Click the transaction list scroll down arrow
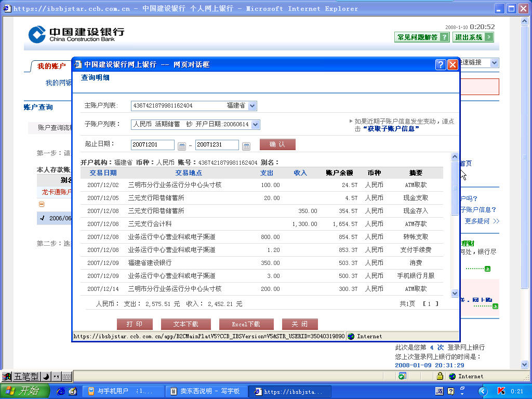The height and width of the screenshot is (399, 532). coord(455,293)
